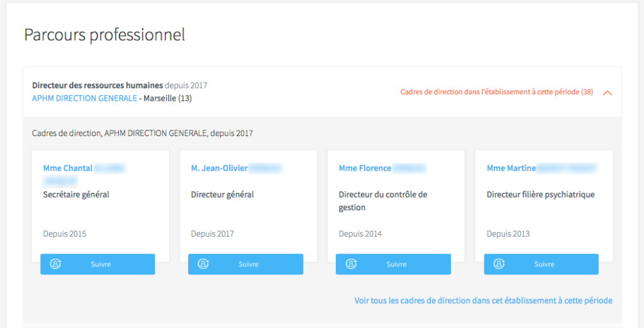Open Mme Florence's profile
This screenshot has height=328, width=644.
tap(365, 168)
